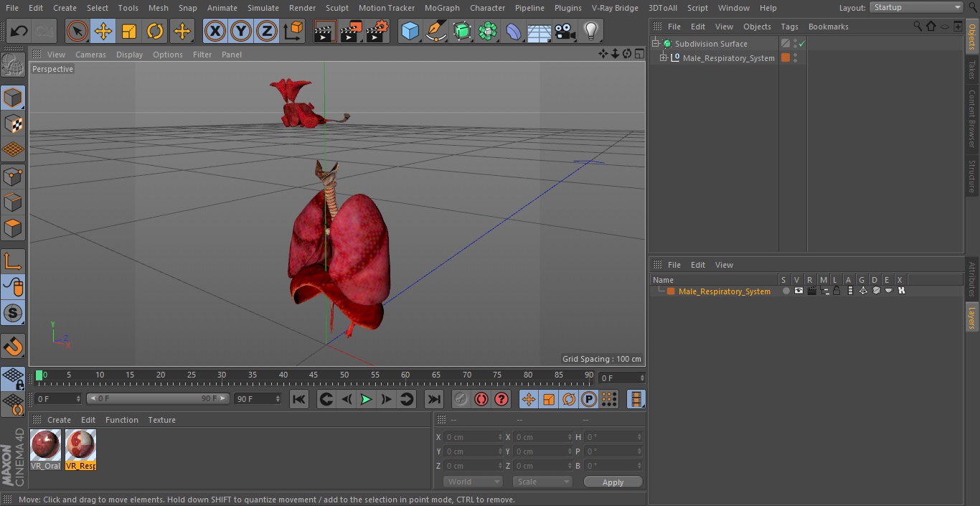Viewport: 980px width, 506px height.
Task: Open the Array modeling objects icon
Action: (x=488, y=31)
